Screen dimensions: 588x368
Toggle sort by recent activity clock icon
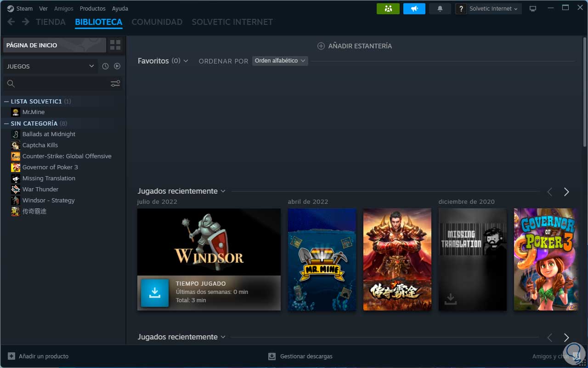coord(105,66)
